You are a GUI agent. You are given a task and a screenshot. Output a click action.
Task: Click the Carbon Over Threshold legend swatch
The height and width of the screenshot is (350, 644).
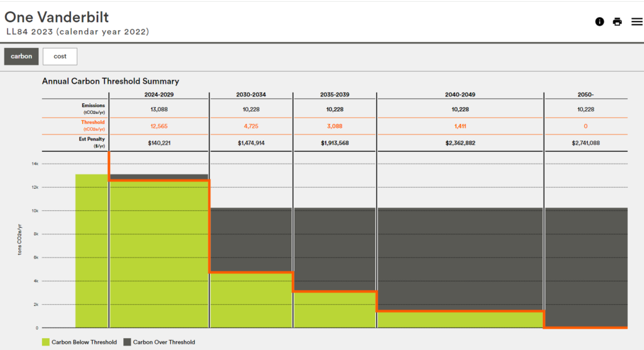[127, 342]
